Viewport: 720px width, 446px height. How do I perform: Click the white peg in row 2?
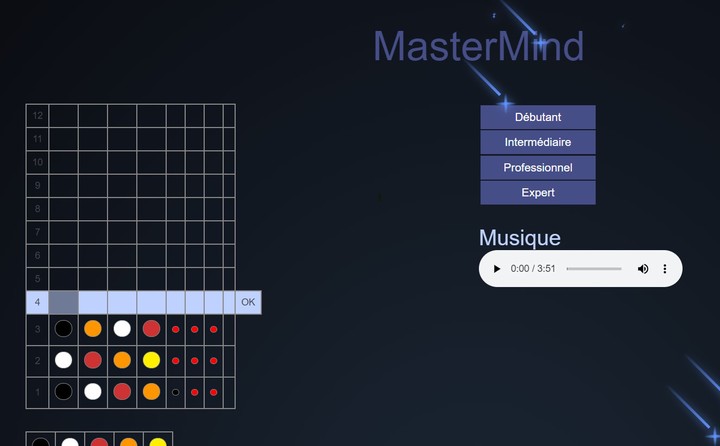[x=63, y=360]
